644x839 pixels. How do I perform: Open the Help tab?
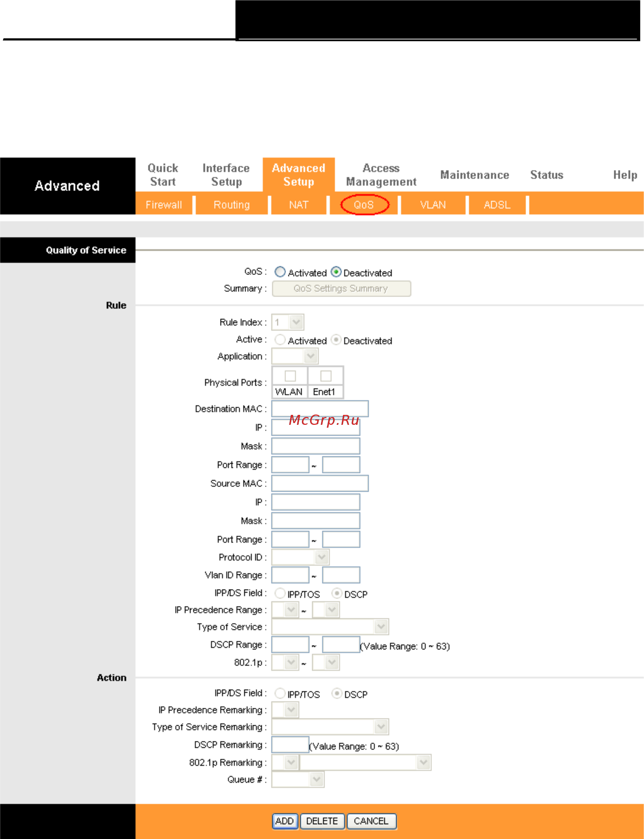tap(625, 175)
